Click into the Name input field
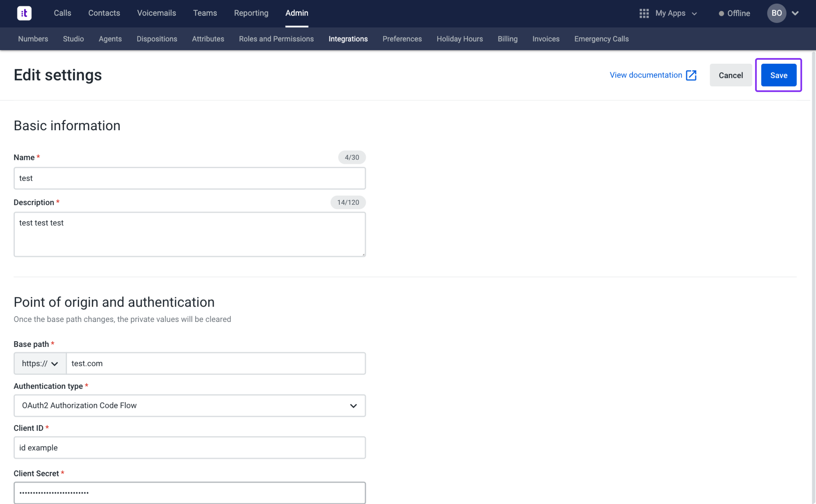816x504 pixels. pyautogui.click(x=190, y=178)
